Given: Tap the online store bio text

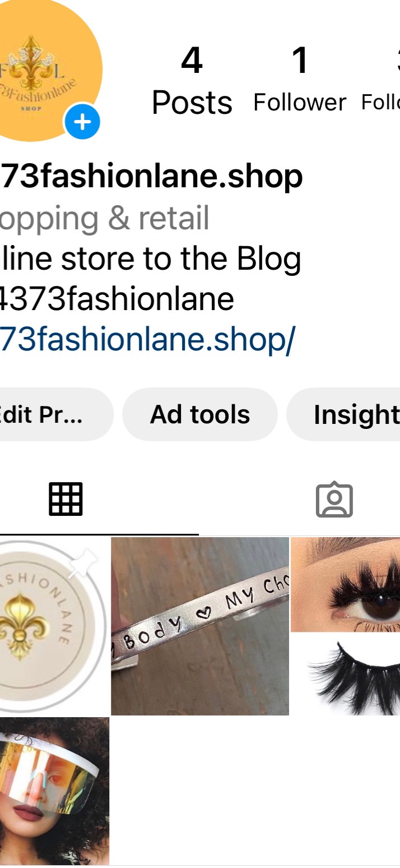Looking at the screenshot, I should coord(151,258).
